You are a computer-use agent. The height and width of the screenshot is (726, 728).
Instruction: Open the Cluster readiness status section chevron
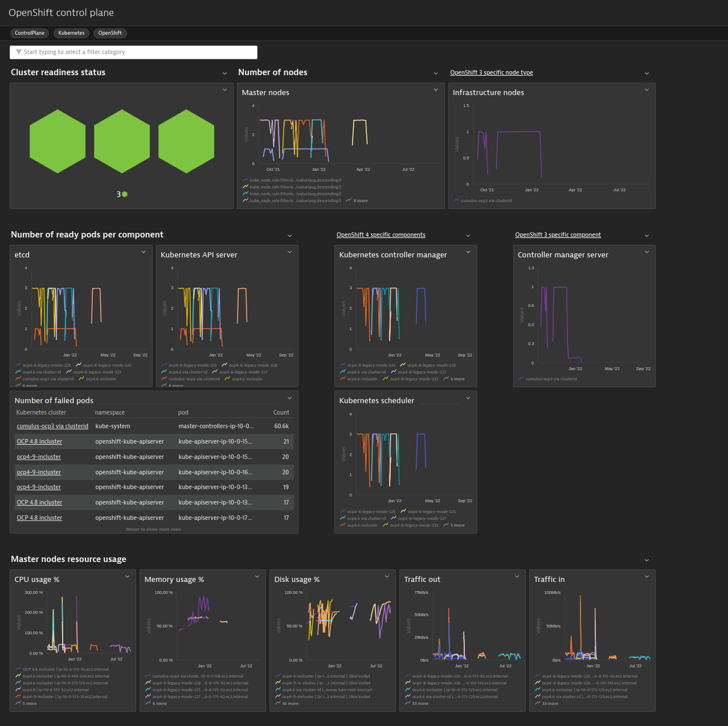[225, 73]
